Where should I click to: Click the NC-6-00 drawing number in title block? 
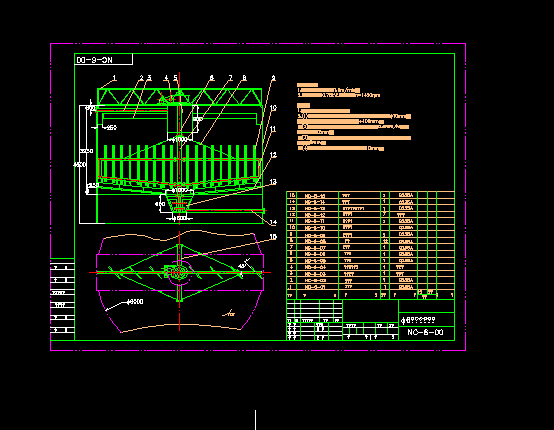tap(425, 332)
